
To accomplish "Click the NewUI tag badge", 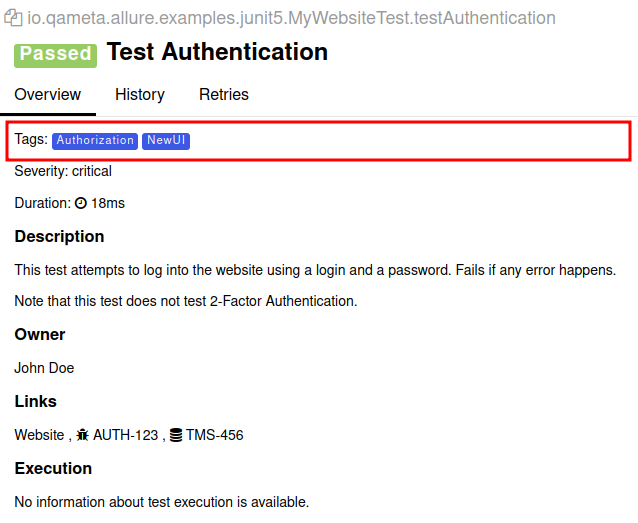I will pos(166,141).
